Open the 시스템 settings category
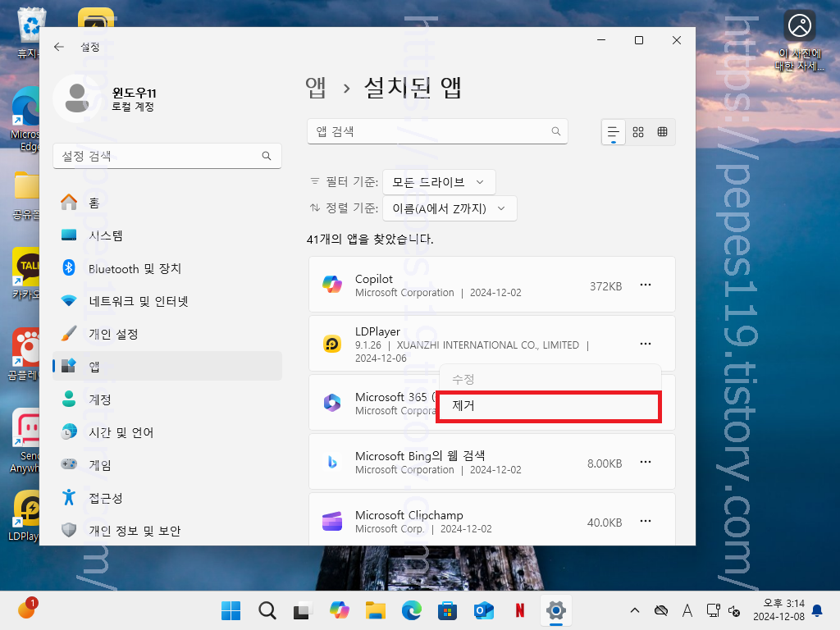840x630 pixels. point(167,235)
